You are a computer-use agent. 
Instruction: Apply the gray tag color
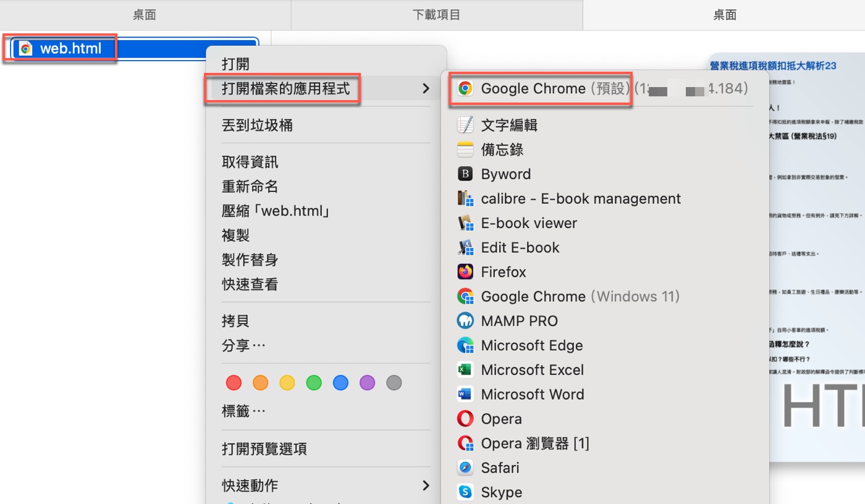[394, 383]
